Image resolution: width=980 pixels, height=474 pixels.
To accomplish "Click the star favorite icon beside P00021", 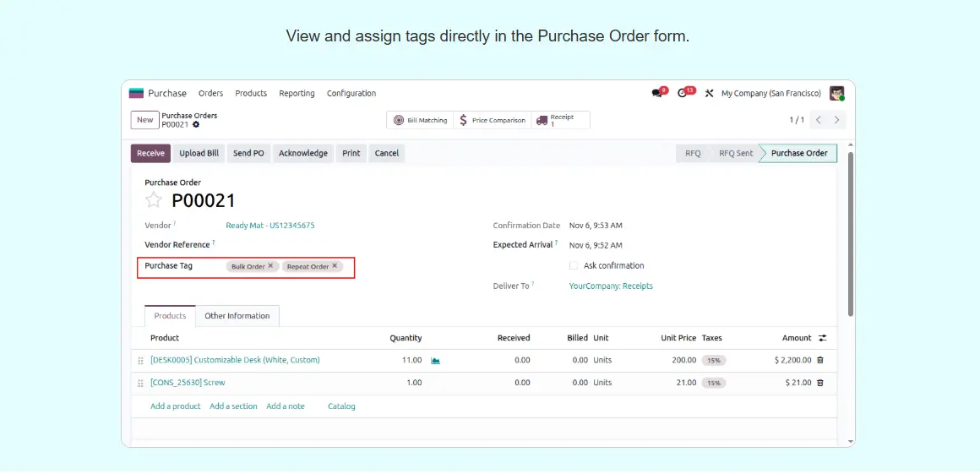I will [x=153, y=200].
